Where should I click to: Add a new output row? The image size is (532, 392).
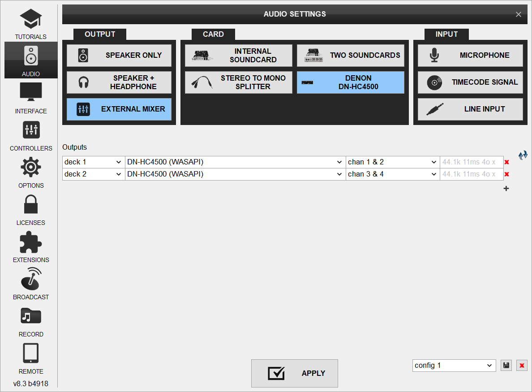point(506,188)
